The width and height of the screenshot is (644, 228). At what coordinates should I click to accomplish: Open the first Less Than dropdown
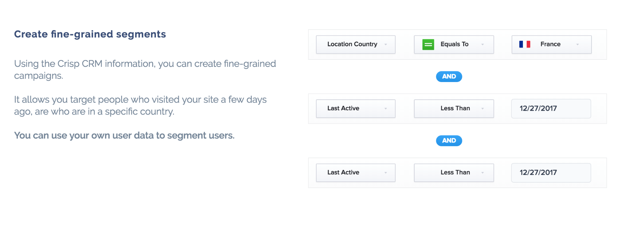coord(454,108)
